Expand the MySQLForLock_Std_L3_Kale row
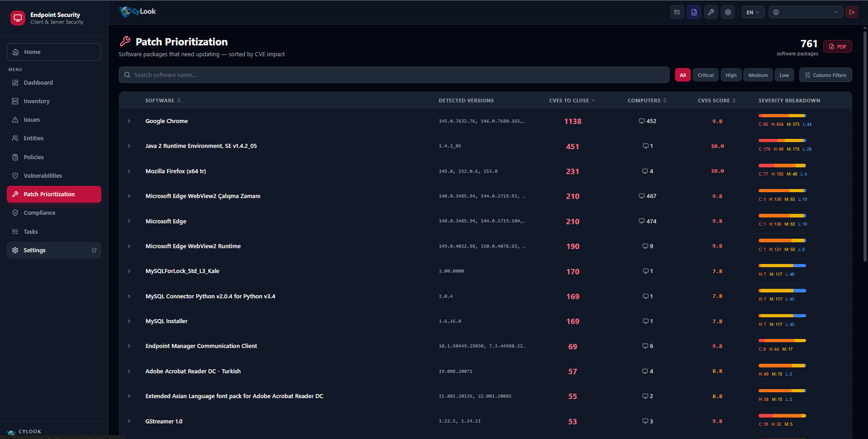 [x=129, y=271]
